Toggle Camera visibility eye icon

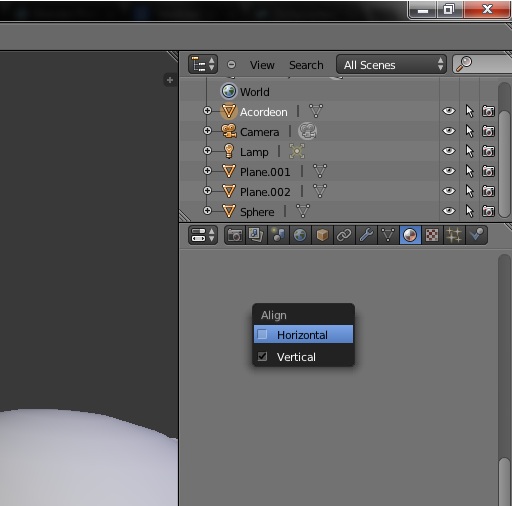coord(449,131)
